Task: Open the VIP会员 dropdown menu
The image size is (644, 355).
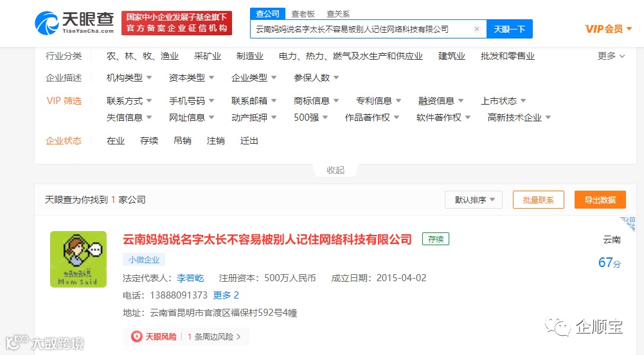Action: click(x=608, y=29)
